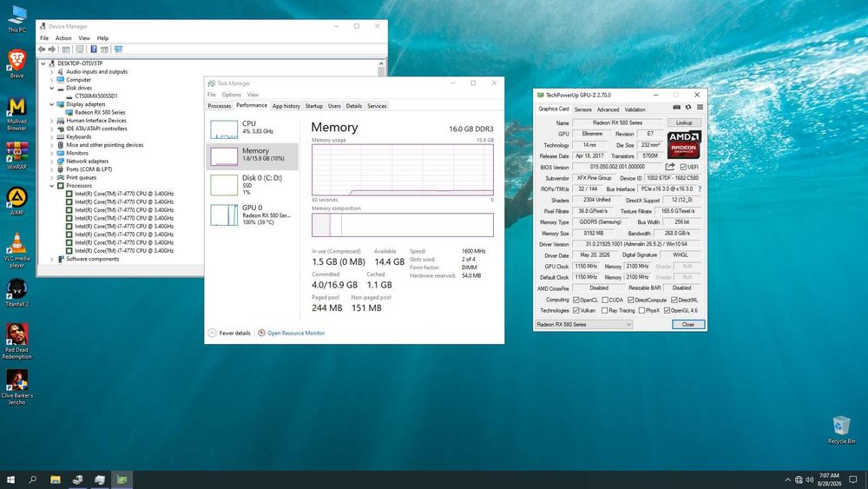This screenshot has height=489, width=868.
Task: Click the Back arrow in Device Manager toolbar
Action: pyautogui.click(x=42, y=50)
